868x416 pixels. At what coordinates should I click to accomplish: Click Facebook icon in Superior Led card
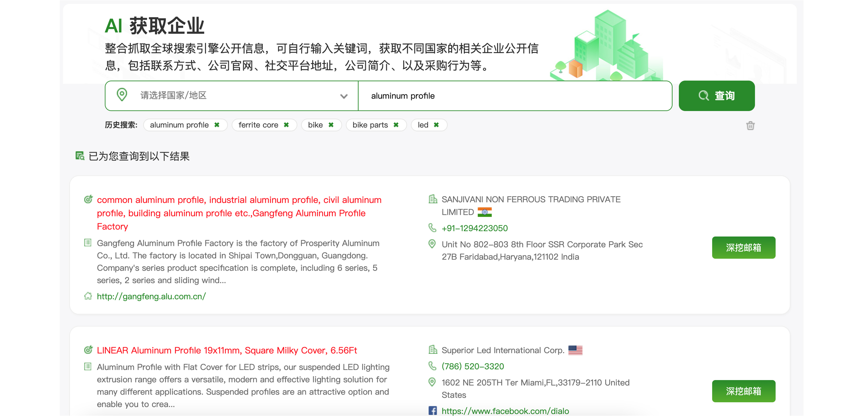tap(433, 411)
